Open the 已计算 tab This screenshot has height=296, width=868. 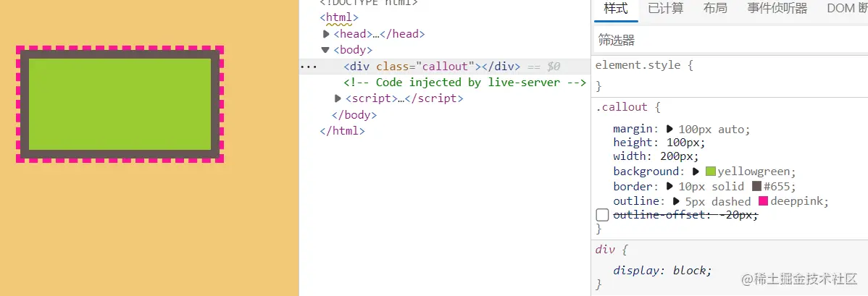[665, 8]
